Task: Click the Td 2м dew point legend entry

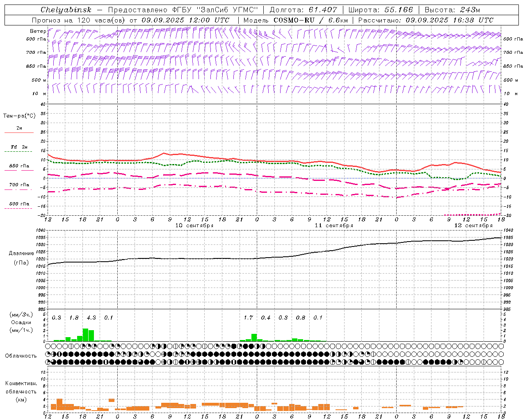Action: tap(19, 147)
